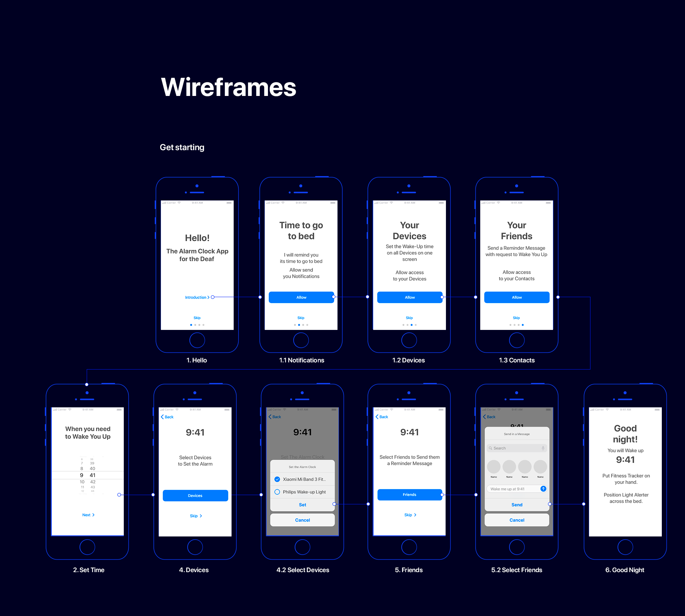Click Allow button on Time to go to bed screen
The image size is (685, 616).
pos(301,297)
